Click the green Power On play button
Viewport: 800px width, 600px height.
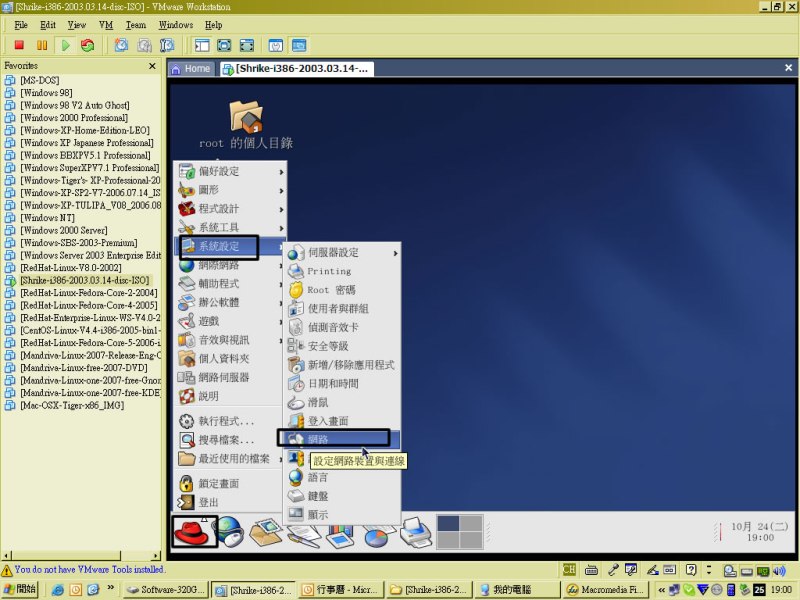pyautogui.click(x=65, y=45)
